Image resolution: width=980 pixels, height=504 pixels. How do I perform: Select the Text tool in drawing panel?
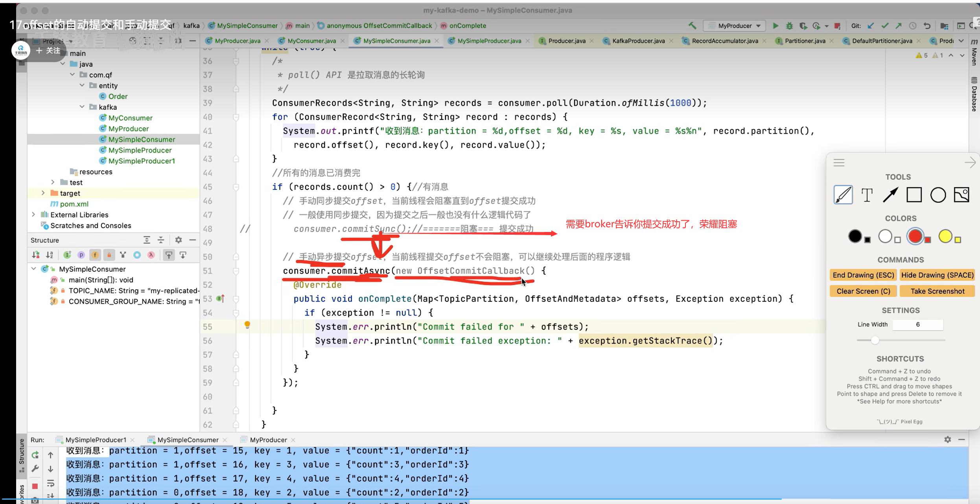click(x=867, y=195)
